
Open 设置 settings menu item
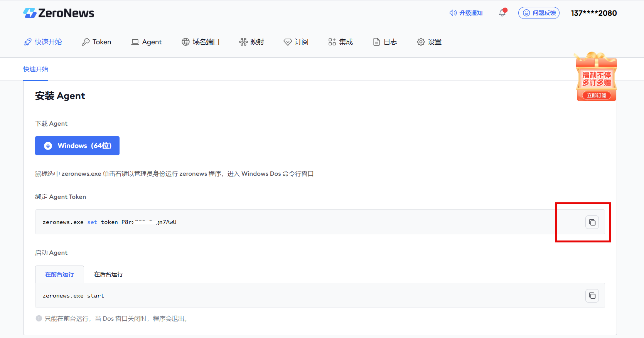pyautogui.click(x=429, y=42)
